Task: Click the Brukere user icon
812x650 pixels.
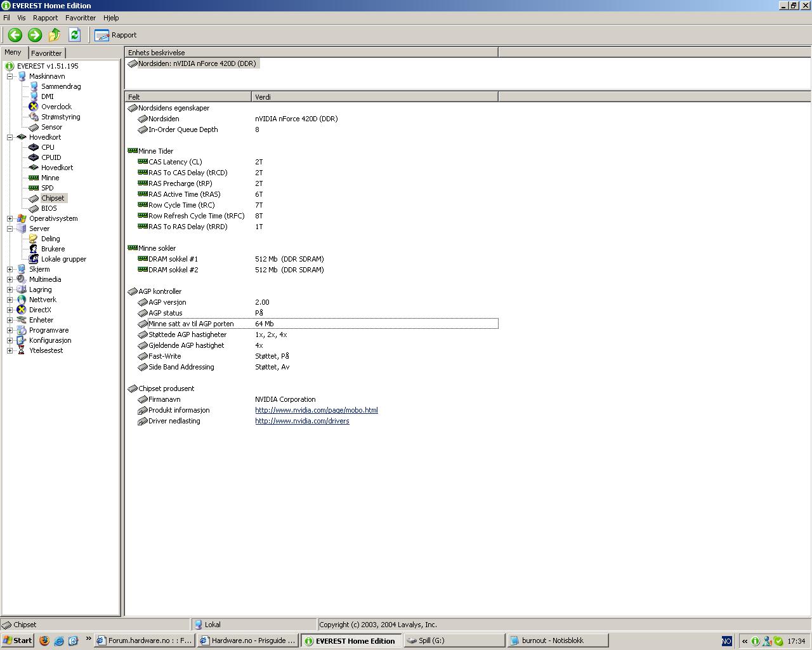Action: [x=34, y=249]
